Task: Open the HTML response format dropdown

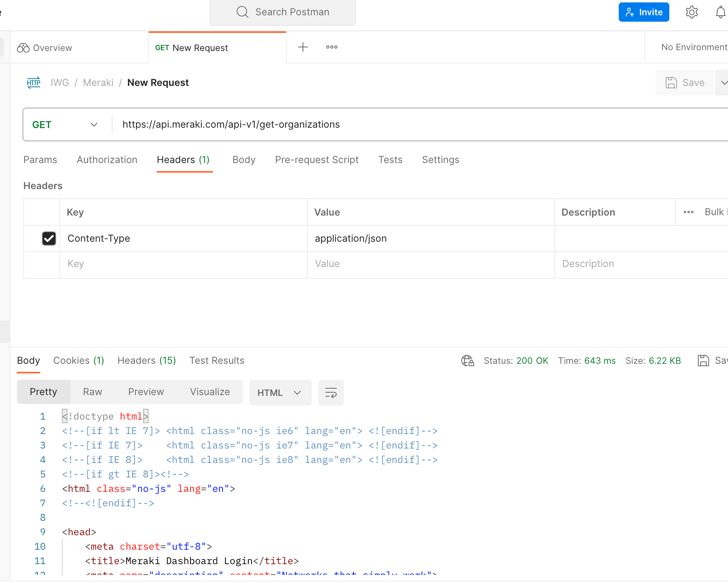Action: point(280,393)
